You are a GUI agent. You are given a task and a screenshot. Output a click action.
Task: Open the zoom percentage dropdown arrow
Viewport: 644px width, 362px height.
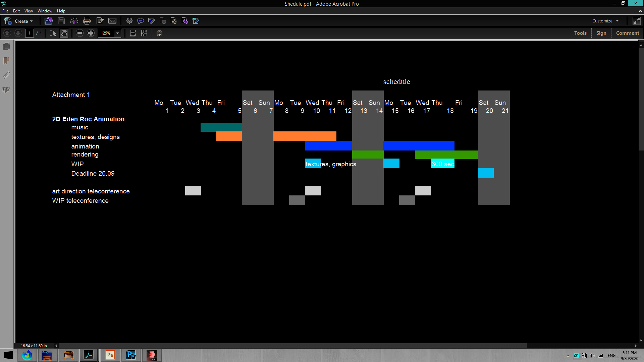(118, 33)
